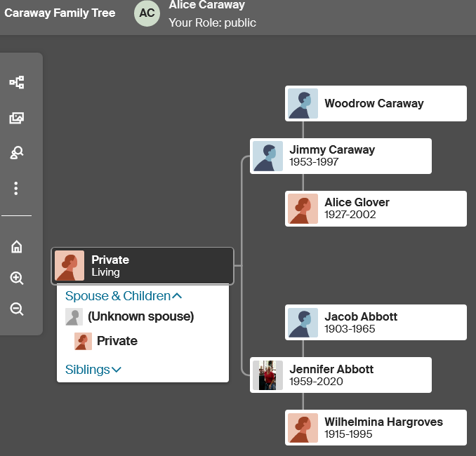Click the AC profile avatar

click(147, 13)
